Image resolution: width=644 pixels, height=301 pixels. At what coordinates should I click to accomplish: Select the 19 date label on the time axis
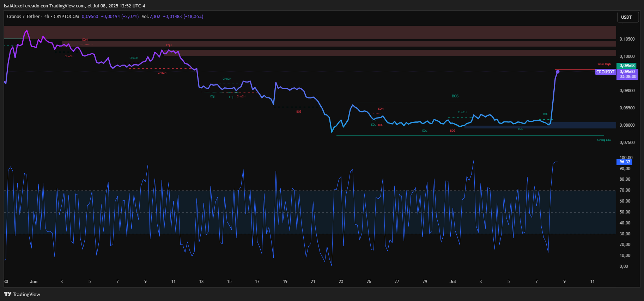[x=285, y=282]
